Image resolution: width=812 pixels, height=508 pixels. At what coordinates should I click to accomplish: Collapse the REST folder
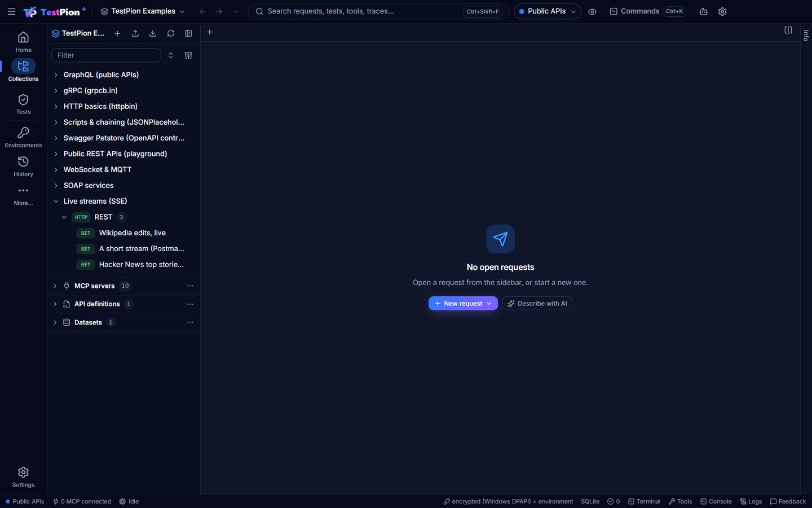[x=64, y=217]
